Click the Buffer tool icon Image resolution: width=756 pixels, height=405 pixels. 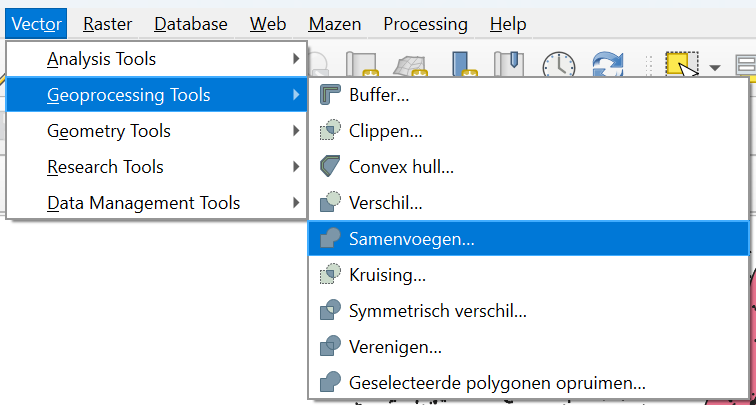(x=330, y=95)
